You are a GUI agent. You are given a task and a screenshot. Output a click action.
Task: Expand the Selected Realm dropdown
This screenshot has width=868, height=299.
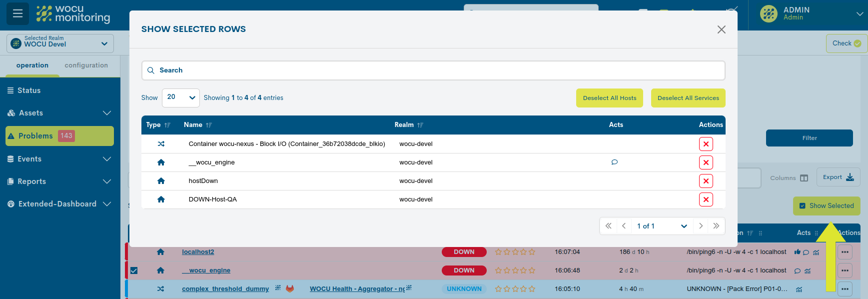(60, 43)
